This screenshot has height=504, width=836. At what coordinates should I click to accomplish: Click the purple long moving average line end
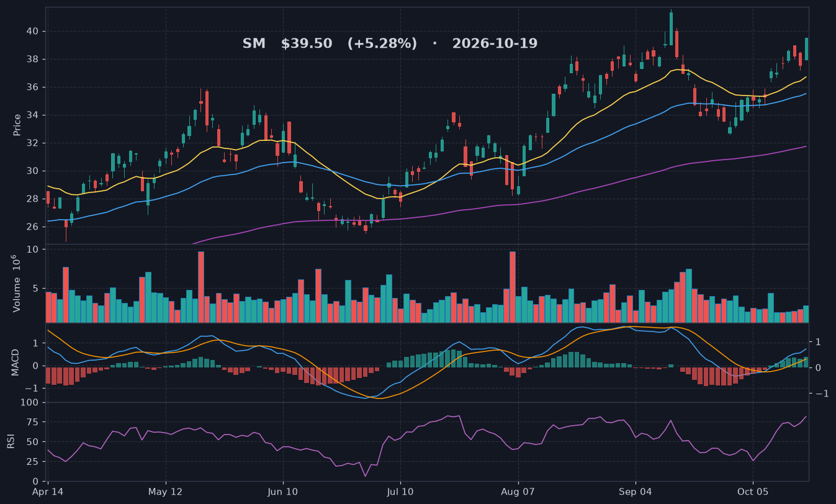point(806,146)
